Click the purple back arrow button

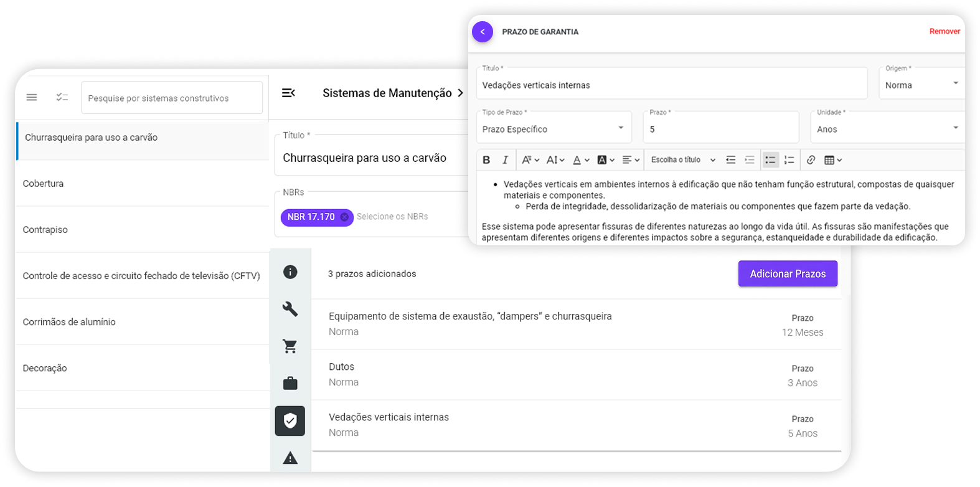(x=483, y=32)
